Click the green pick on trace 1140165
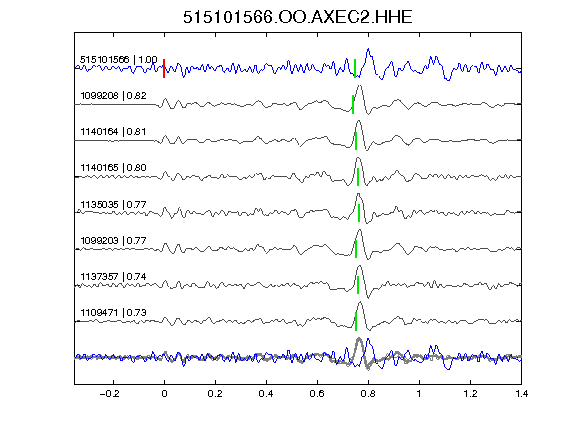576x432 pixels. point(358,177)
